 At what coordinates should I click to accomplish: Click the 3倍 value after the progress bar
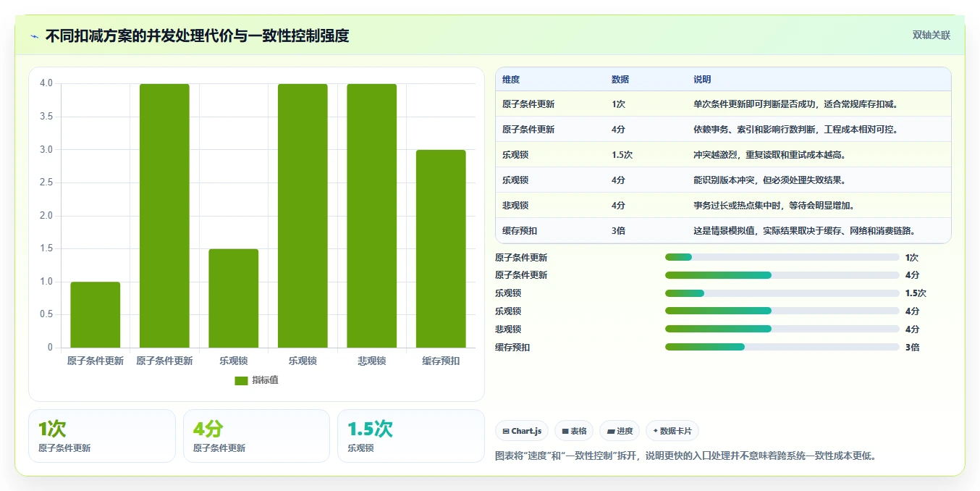(912, 347)
